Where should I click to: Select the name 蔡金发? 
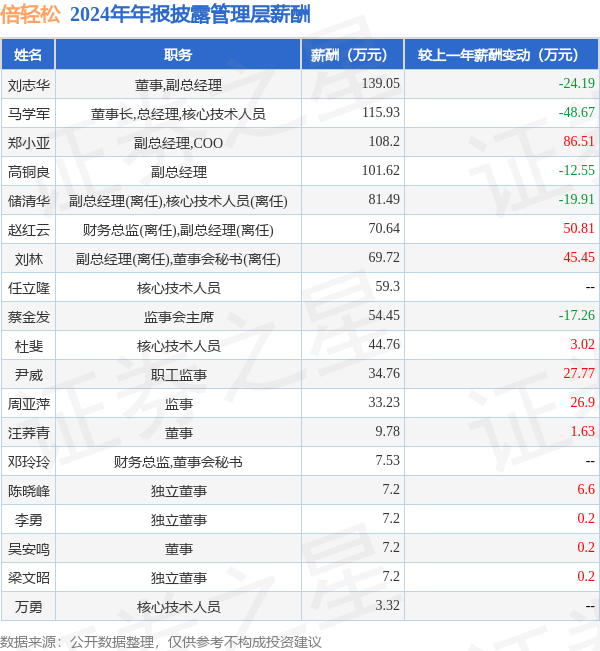[x=29, y=317]
